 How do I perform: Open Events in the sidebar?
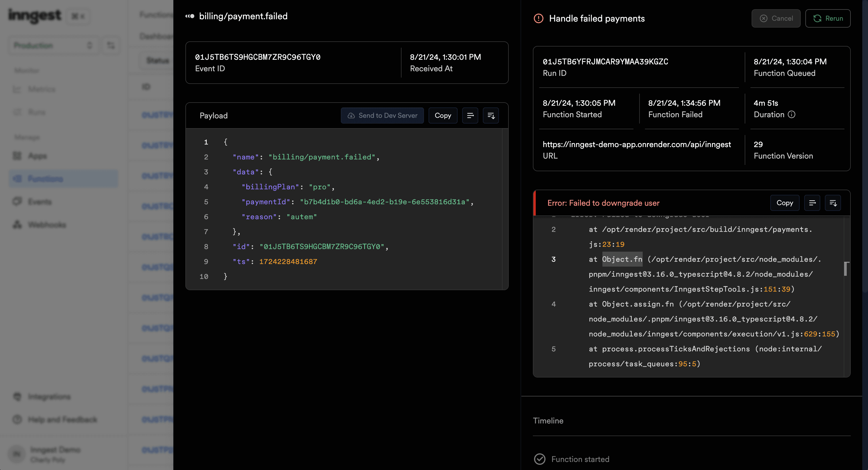click(63, 201)
